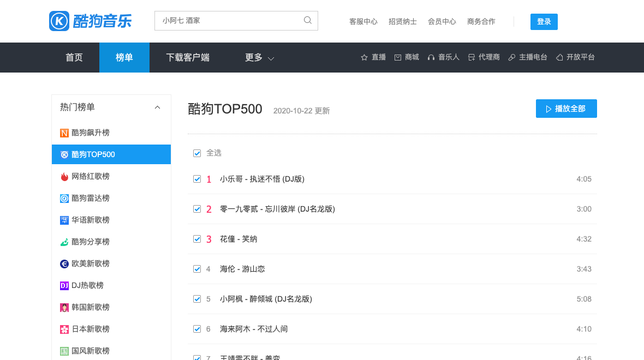644x360 pixels.
Task: Click the search magnifier icon
Action: (x=308, y=20)
